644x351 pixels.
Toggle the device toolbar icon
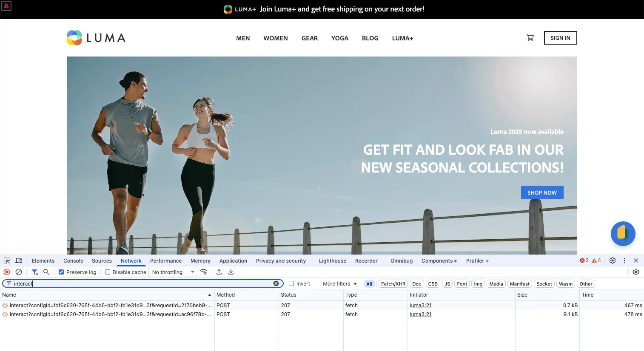coord(19,260)
